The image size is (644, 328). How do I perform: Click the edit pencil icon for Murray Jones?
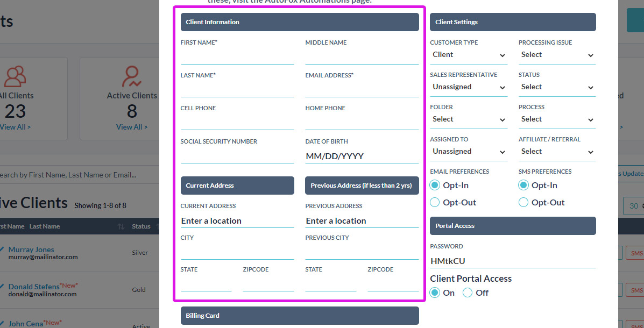point(2,249)
